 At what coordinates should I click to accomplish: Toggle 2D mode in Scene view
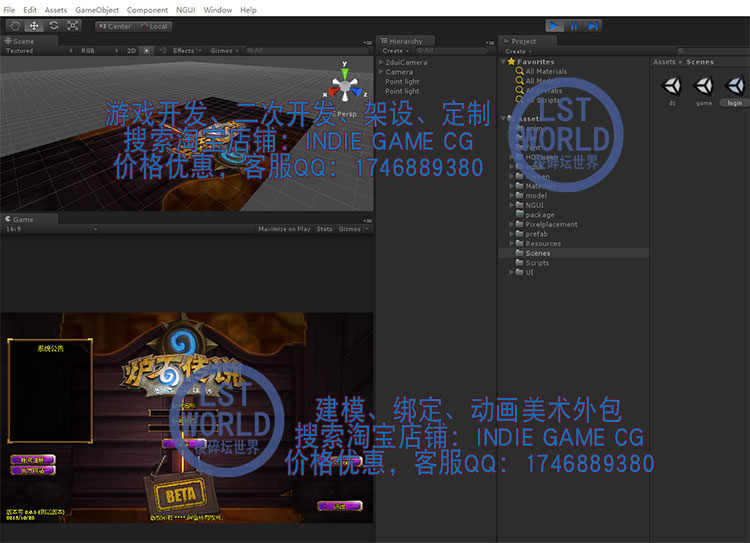(x=132, y=51)
